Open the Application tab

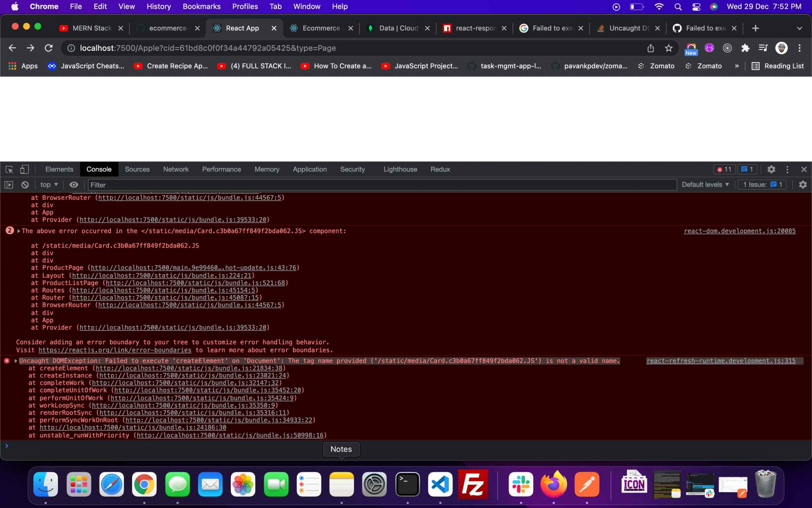click(x=309, y=169)
